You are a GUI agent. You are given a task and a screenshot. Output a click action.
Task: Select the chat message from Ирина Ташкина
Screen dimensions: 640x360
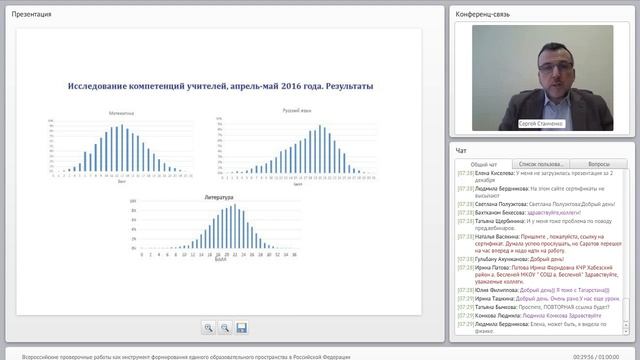tap(539, 299)
